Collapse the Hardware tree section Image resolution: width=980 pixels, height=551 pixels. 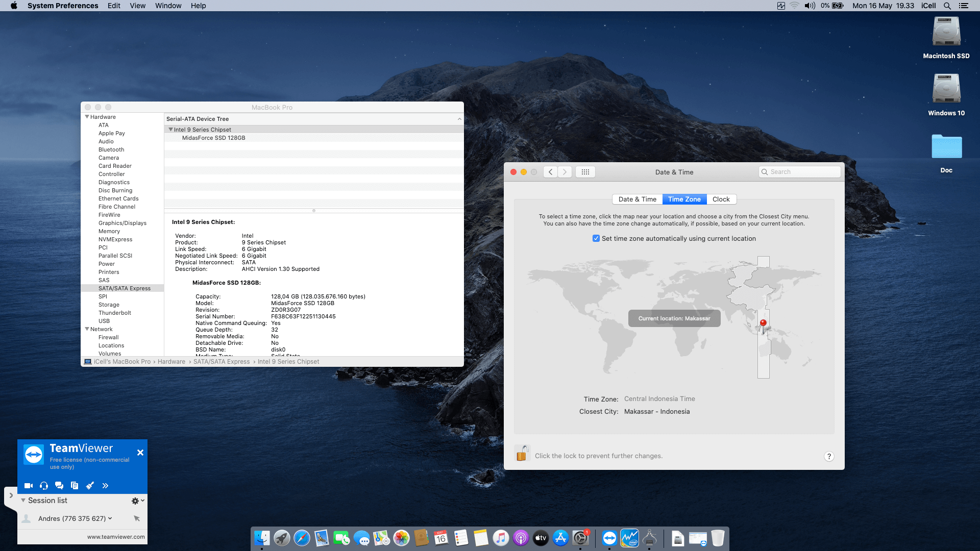click(87, 117)
